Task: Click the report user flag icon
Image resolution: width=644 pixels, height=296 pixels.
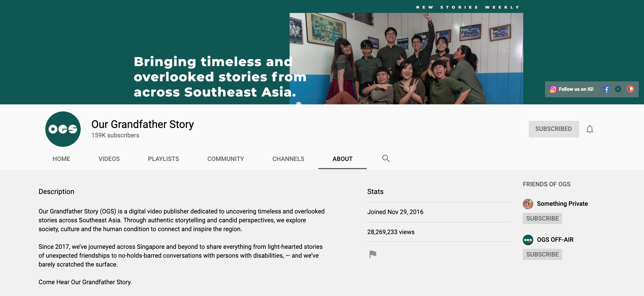Action: coord(373,254)
